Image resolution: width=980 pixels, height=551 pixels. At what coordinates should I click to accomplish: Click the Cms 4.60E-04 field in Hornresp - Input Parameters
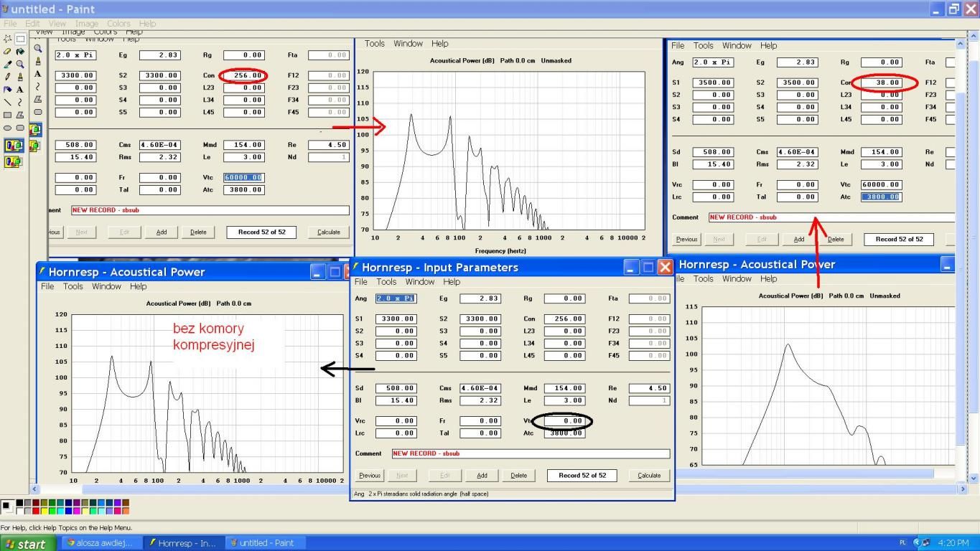480,388
